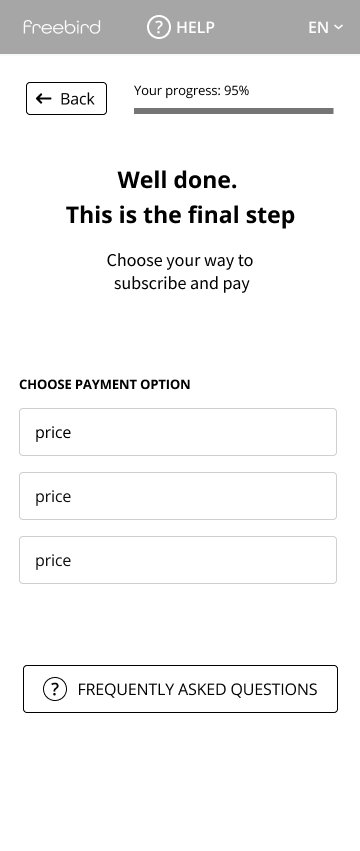The image size is (360, 851).
Task: Click the freebird logo in header
Action: (x=61, y=27)
